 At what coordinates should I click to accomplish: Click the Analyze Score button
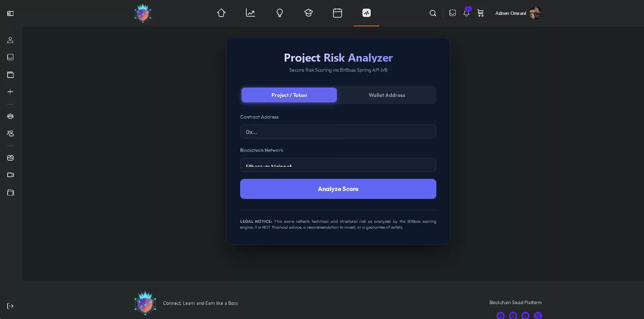click(338, 189)
